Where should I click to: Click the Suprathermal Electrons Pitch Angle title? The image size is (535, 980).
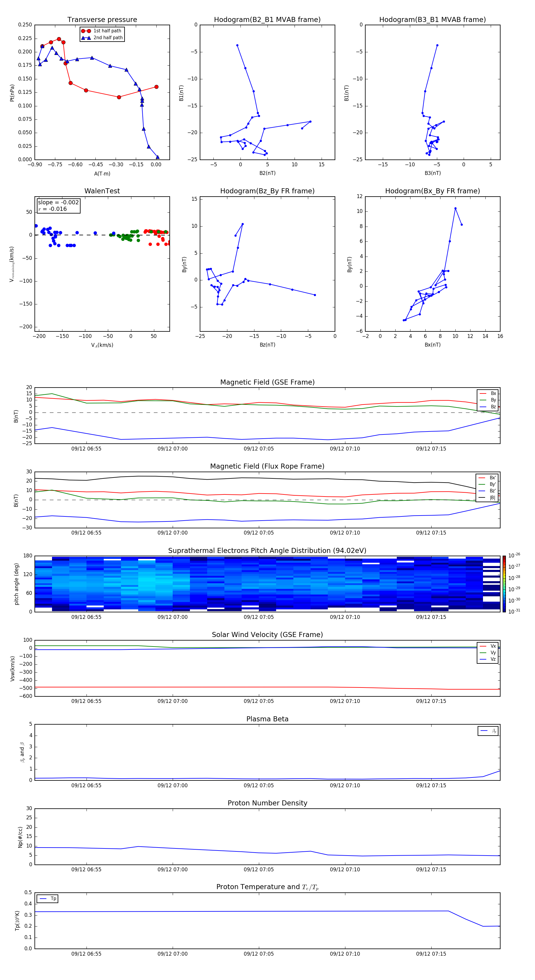(x=267, y=551)
